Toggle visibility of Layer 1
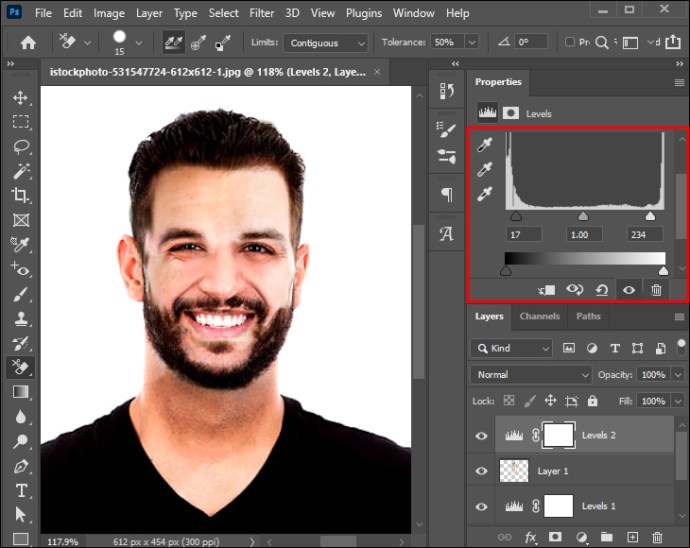Image resolution: width=690 pixels, height=548 pixels. pos(482,471)
